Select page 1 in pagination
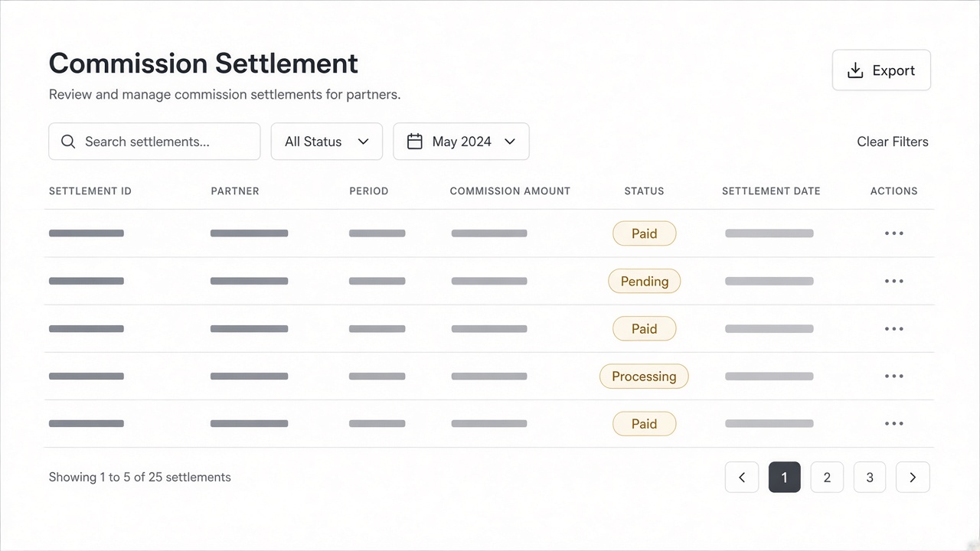Image resolution: width=980 pixels, height=551 pixels. (784, 477)
